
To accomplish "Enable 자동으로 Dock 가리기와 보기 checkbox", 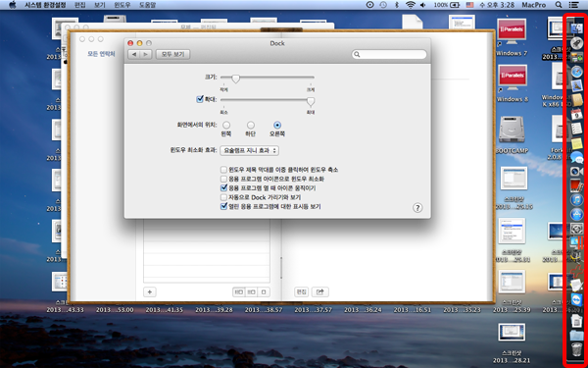I will click(223, 197).
